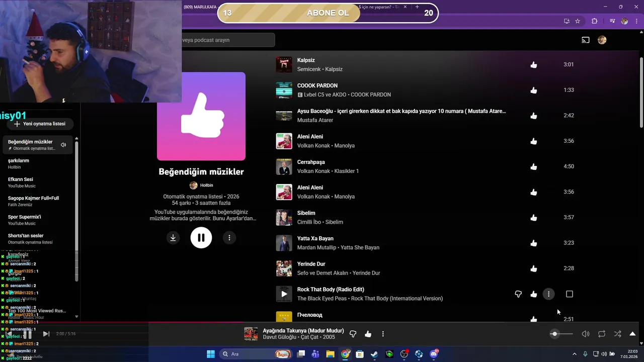Toggle like on Yerinde Dur
The height and width of the screenshot is (362, 644).
(534, 269)
